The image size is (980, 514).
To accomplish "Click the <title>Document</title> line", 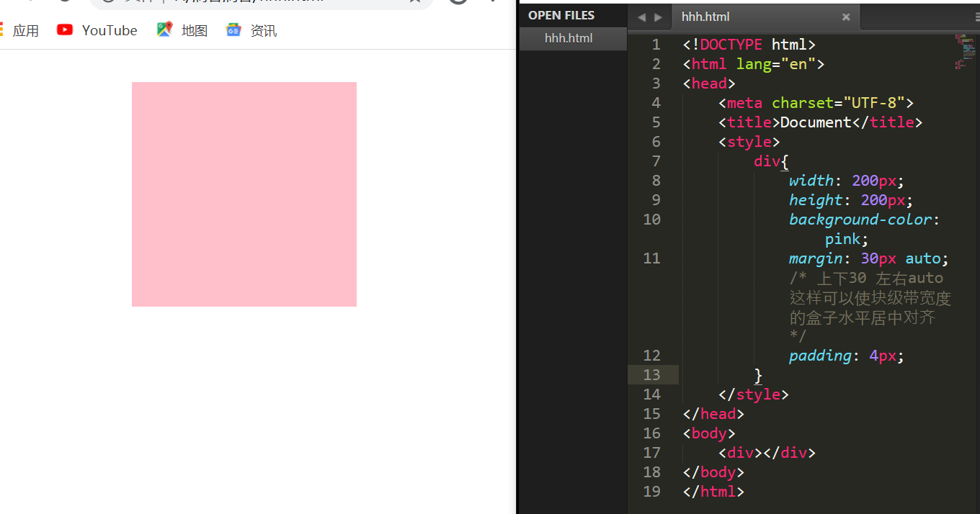I will [820, 122].
